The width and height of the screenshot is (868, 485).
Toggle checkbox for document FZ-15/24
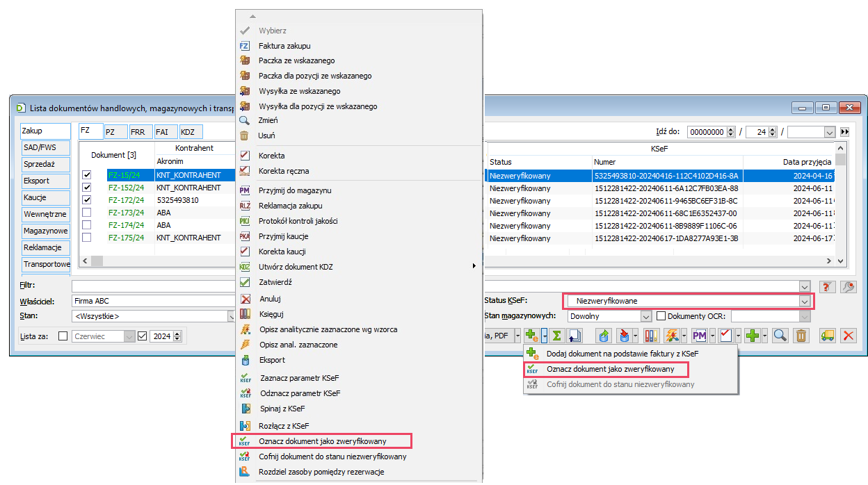coord(87,175)
